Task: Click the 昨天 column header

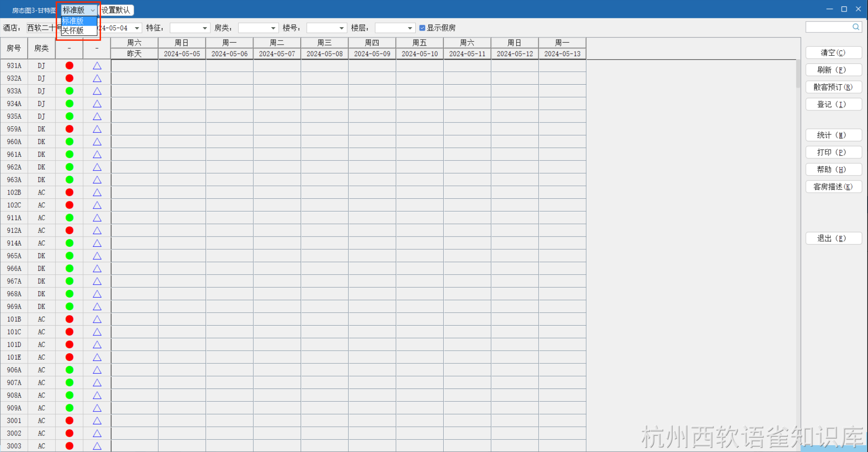Action: coord(134,54)
